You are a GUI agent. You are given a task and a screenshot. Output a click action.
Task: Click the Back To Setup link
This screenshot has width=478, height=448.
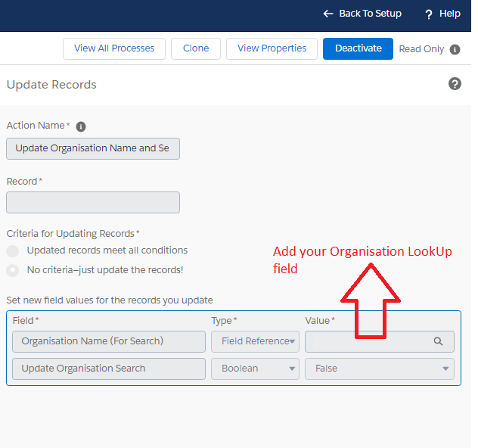tap(370, 14)
